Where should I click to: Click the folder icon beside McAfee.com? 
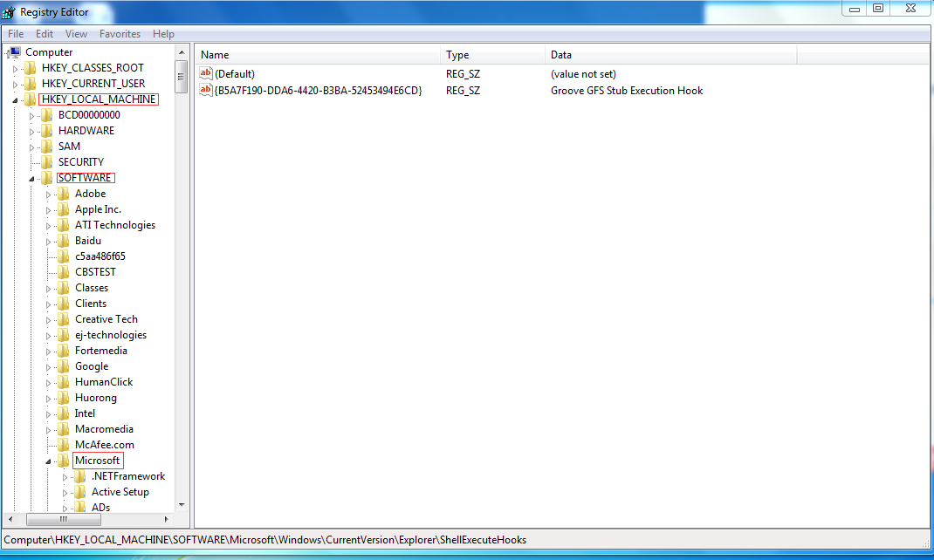tap(64, 445)
